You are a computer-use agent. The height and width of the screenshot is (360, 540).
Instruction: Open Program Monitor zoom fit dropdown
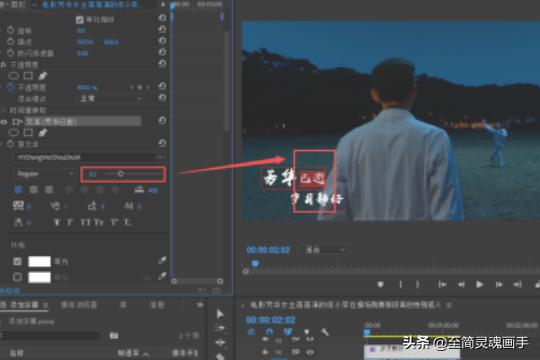point(325,250)
